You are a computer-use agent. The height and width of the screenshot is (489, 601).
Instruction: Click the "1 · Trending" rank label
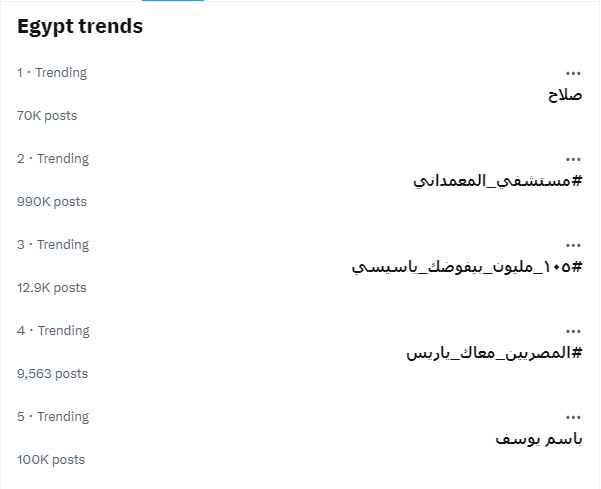(x=52, y=73)
